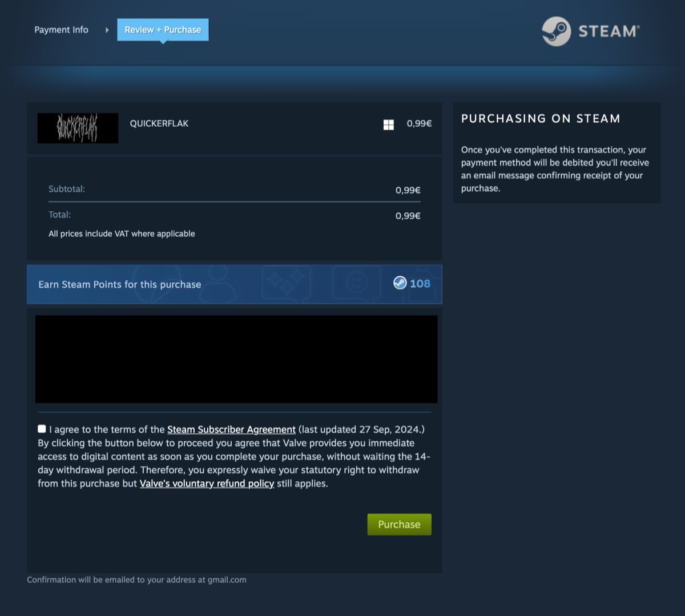Click the green Purchase button
The image size is (685, 616).
(399, 524)
